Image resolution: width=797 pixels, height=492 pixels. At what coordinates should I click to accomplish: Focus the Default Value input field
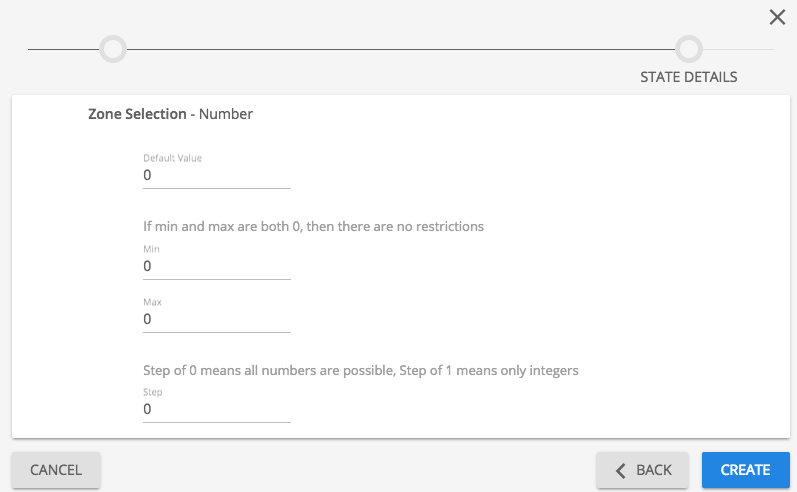point(216,175)
